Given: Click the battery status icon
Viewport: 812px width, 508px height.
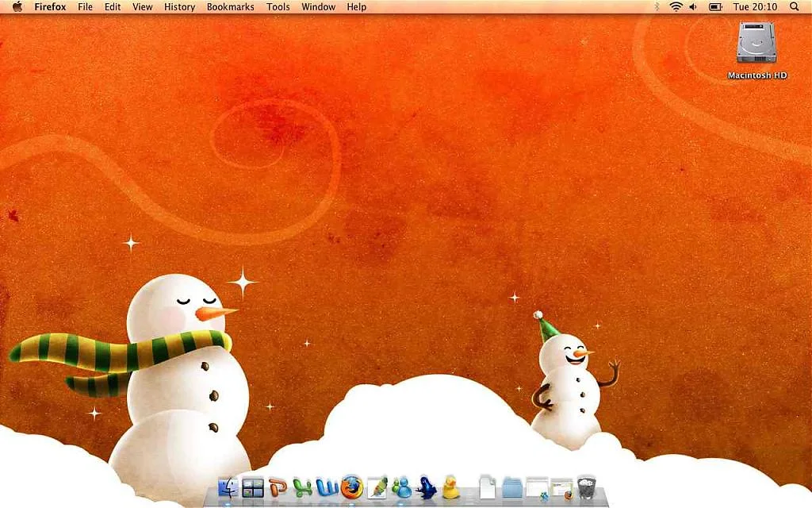Looking at the screenshot, I should 715,7.
